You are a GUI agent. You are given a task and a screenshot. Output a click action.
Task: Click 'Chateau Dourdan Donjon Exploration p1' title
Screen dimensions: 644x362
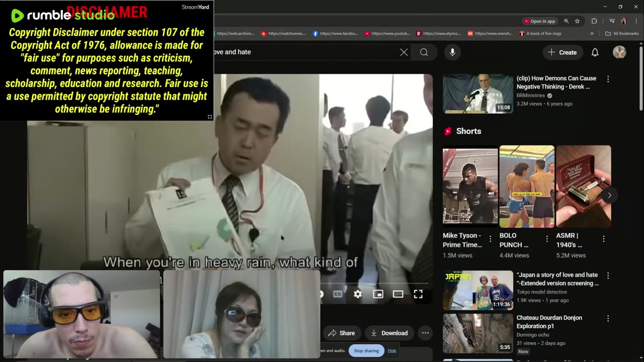[x=549, y=322]
